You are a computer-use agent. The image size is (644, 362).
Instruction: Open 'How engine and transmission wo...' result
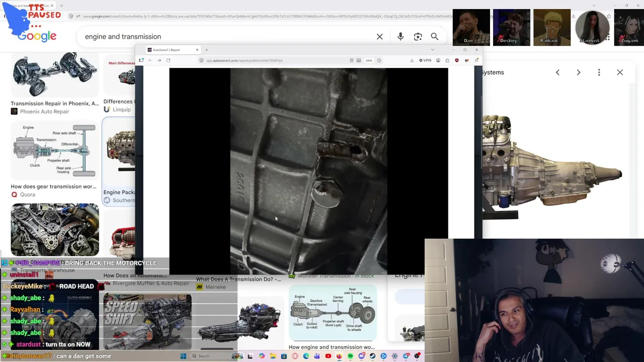point(332,347)
